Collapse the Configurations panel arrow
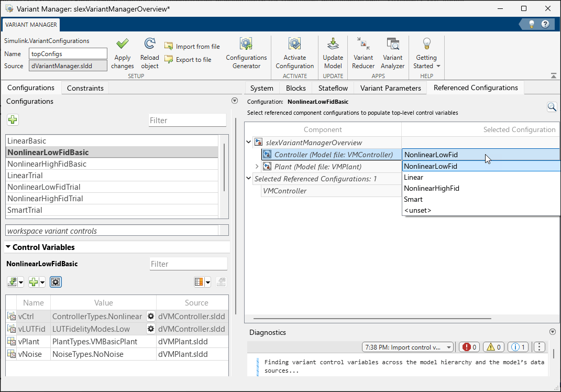Viewport: 561px width, 392px height. tap(235, 101)
